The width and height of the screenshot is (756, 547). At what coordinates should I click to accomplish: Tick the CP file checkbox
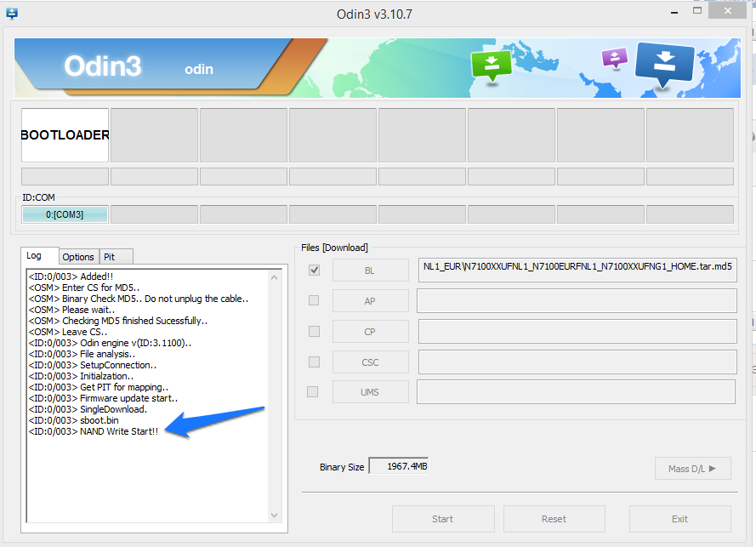tap(314, 332)
